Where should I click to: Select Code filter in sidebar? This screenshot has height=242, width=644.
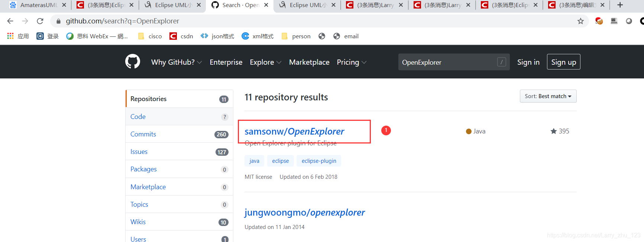[x=179, y=116]
